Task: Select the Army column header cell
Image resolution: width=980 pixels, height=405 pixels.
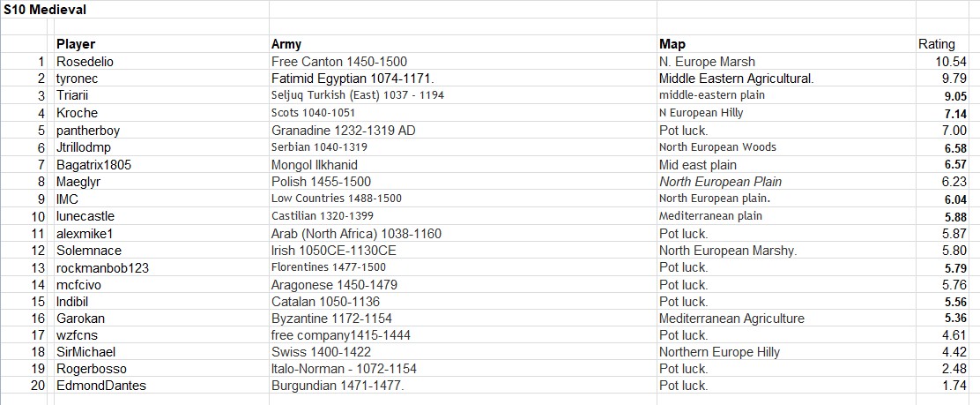Action: pos(286,44)
